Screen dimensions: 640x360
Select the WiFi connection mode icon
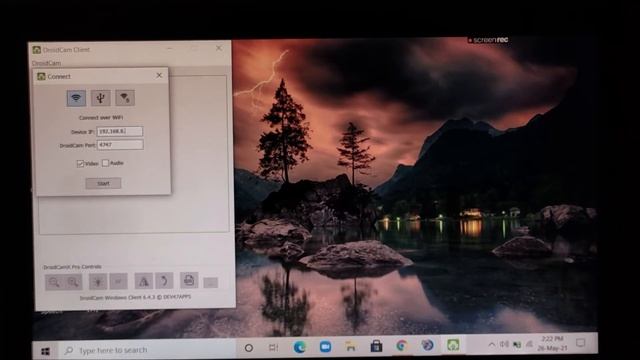76,98
